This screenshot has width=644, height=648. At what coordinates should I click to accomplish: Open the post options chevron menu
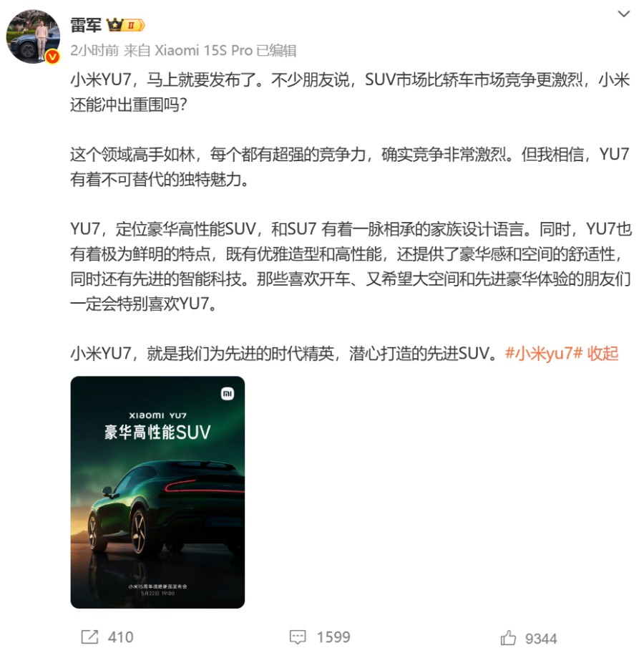[623, 14]
